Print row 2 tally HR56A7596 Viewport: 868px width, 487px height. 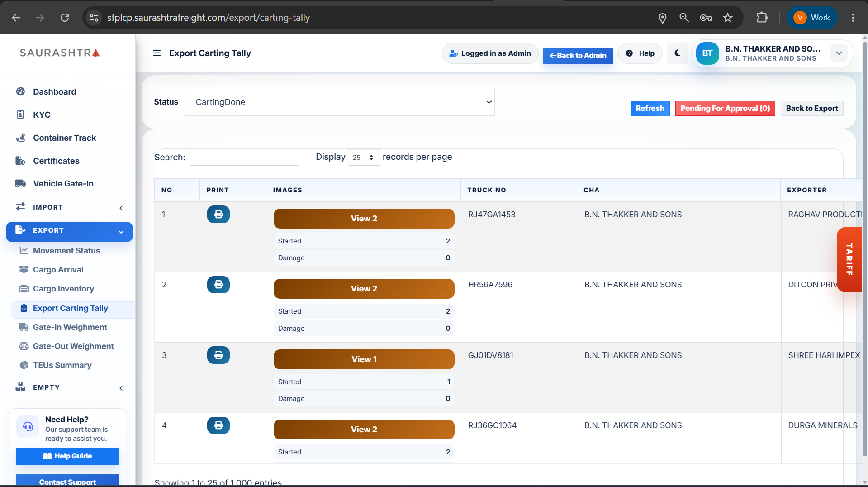pos(218,285)
